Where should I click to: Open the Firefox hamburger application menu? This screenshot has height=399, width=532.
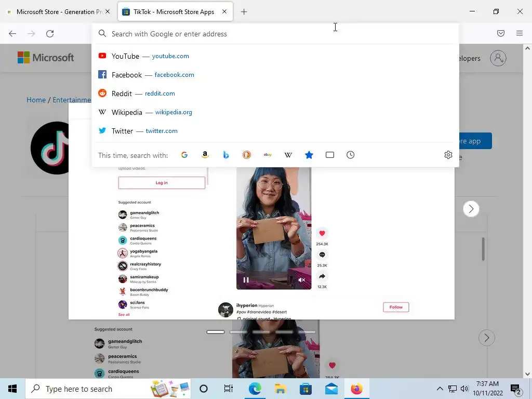click(520, 33)
